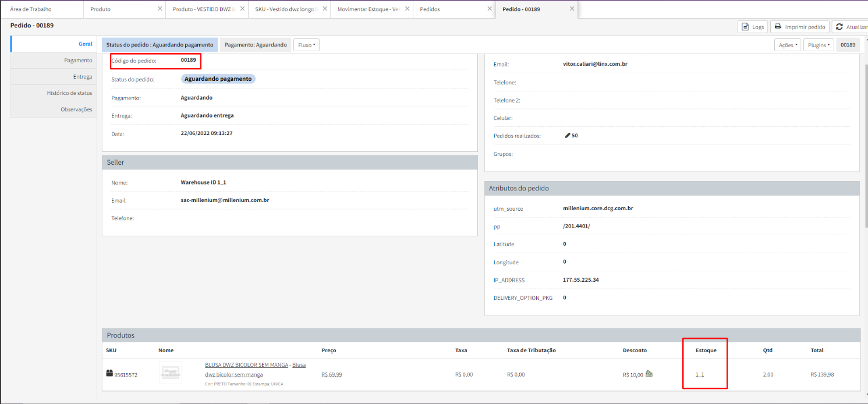The width and height of the screenshot is (868, 404).
Task: Click the Imprimir pedido printer button
Action: 800,27
